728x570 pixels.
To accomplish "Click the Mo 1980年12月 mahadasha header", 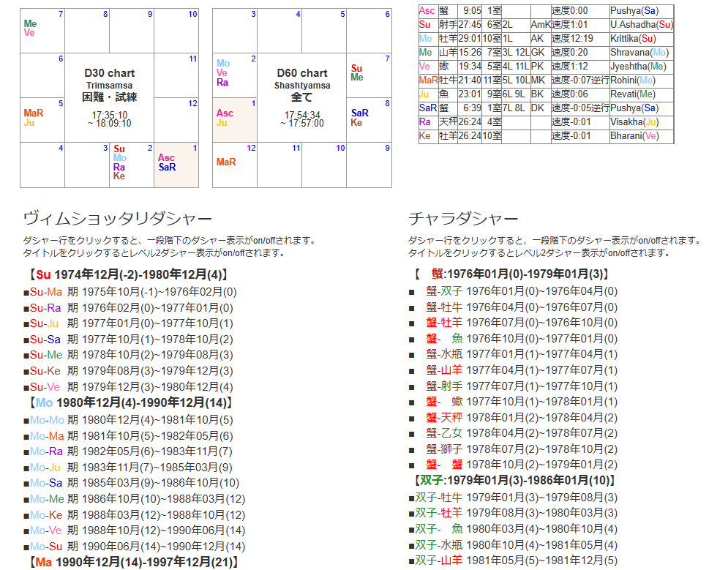I will [132, 403].
